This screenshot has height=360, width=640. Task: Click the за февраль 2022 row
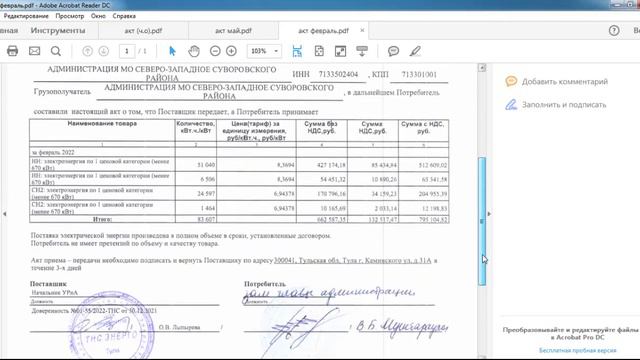pos(239,152)
